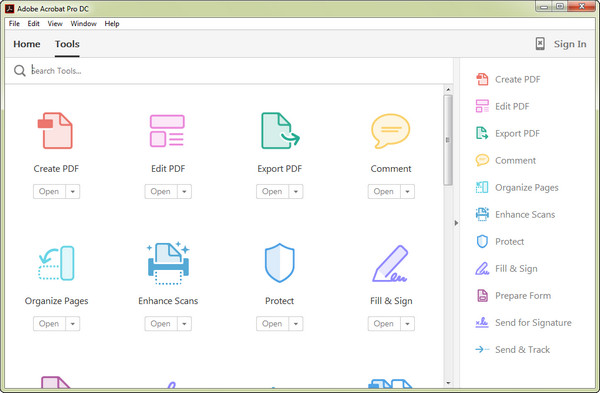Expand the Edit PDF Open dropdown arrow
Viewport: 600px width, 393px height.
[184, 191]
